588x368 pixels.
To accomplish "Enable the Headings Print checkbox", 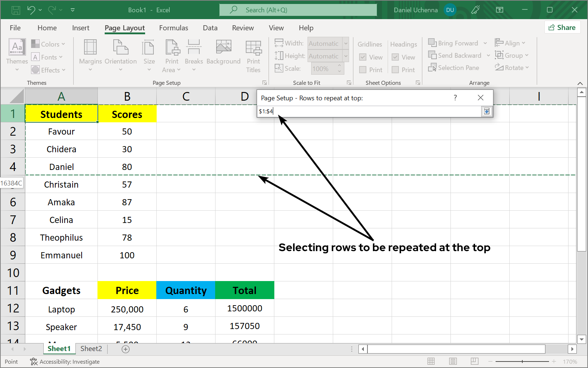I will [396, 70].
